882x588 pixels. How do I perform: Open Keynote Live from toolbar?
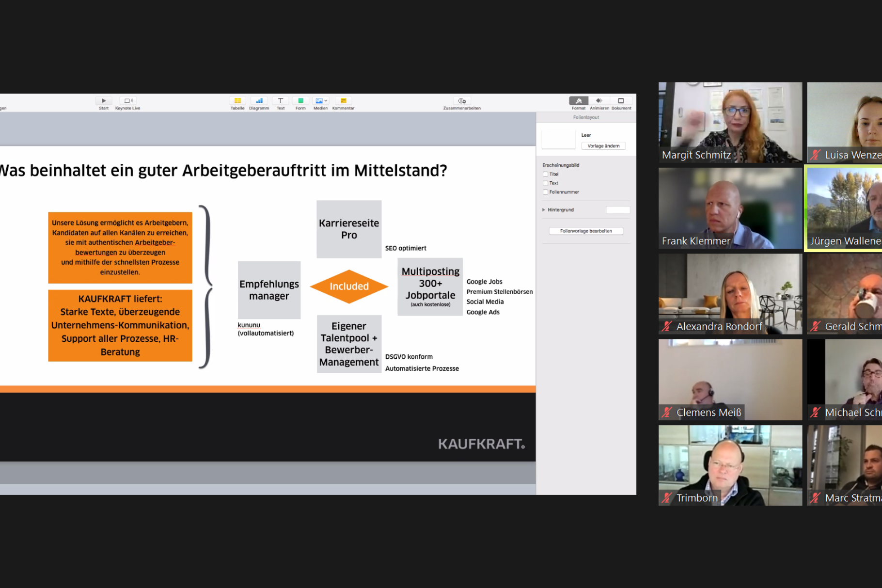(x=128, y=101)
